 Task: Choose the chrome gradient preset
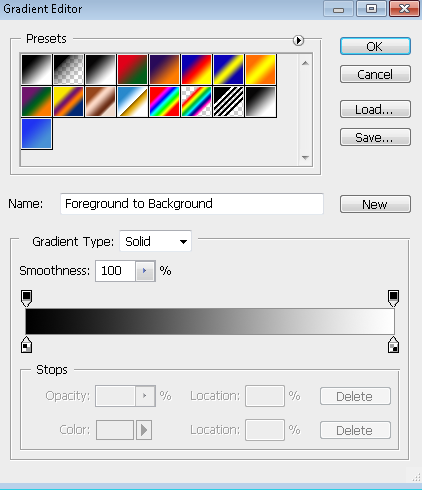[132, 101]
